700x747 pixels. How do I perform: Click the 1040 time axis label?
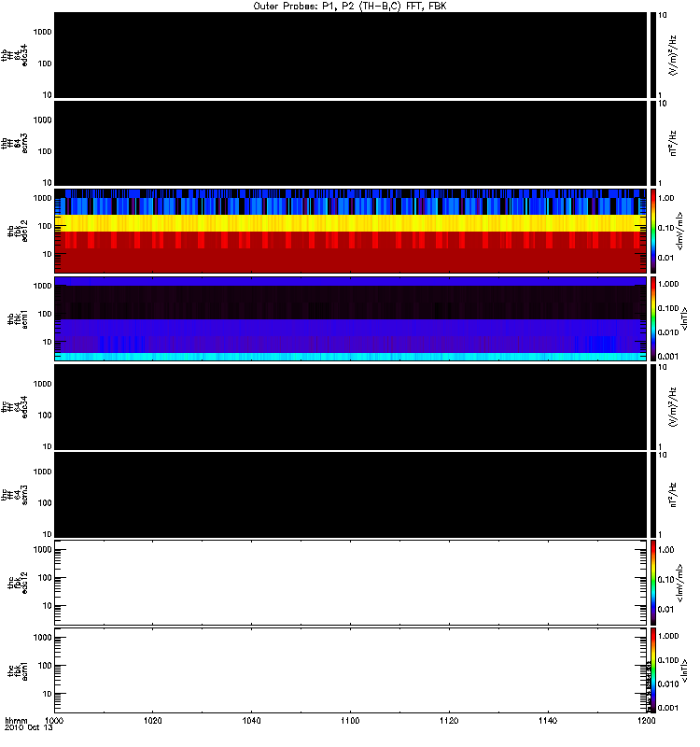point(251,722)
